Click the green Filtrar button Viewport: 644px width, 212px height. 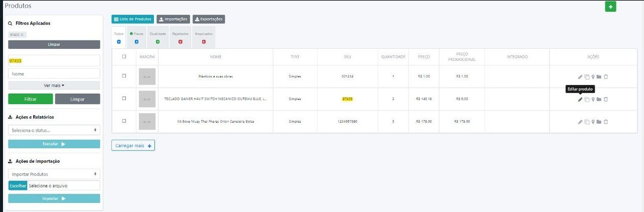[x=30, y=99]
